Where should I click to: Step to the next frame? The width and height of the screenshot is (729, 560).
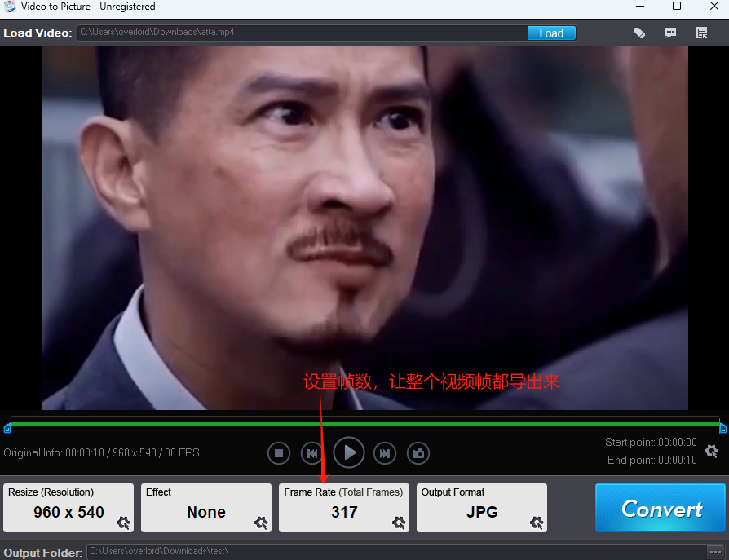tap(385, 453)
